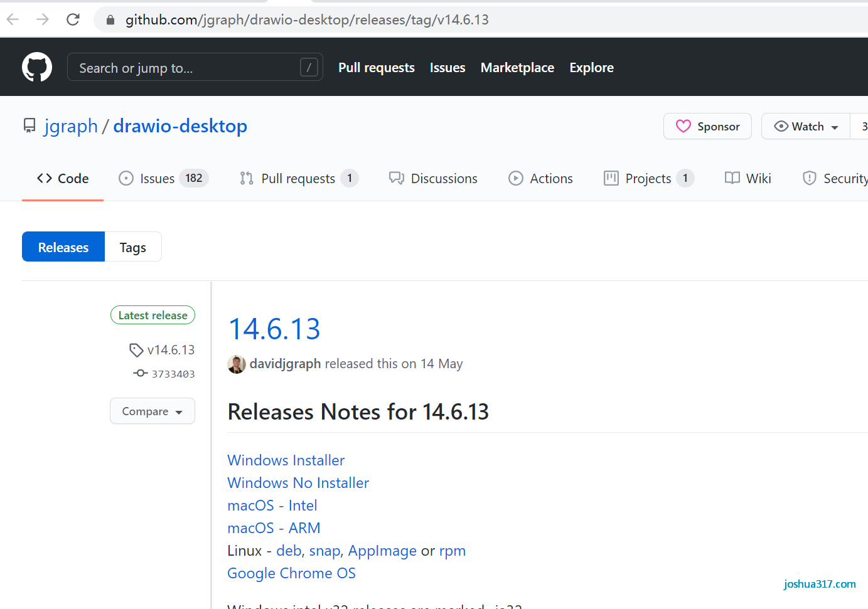This screenshot has height=609, width=868.
Task: Open the Actions tab
Action: 540,178
